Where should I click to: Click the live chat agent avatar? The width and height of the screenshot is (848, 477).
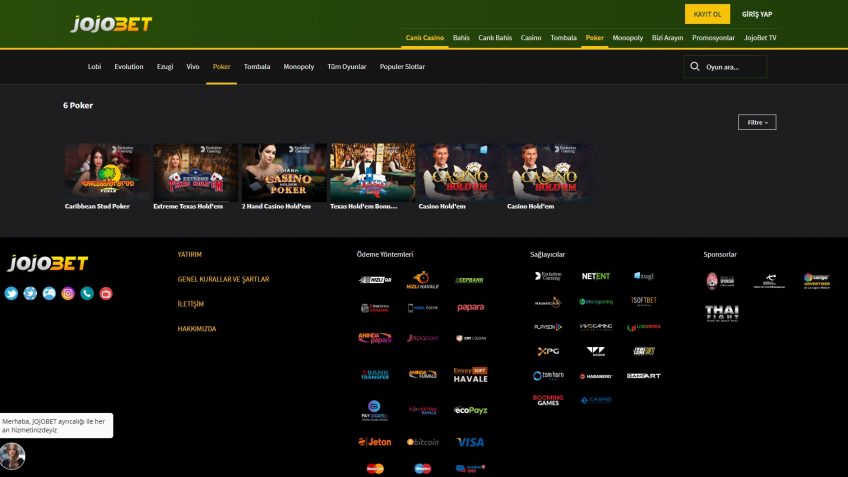pos(12,456)
